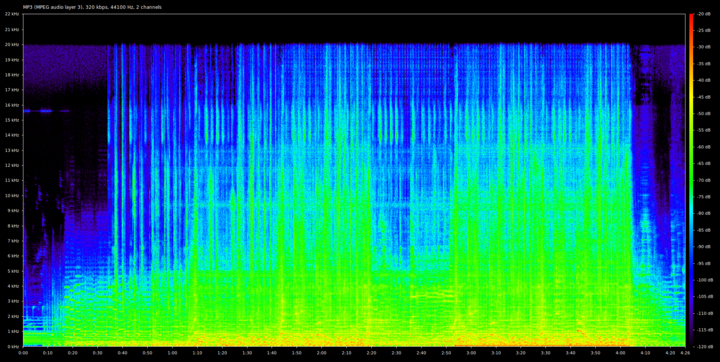Click the 7 kHz frequency label
Image resolution: width=720 pixels, height=362 pixels.
[12, 241]
